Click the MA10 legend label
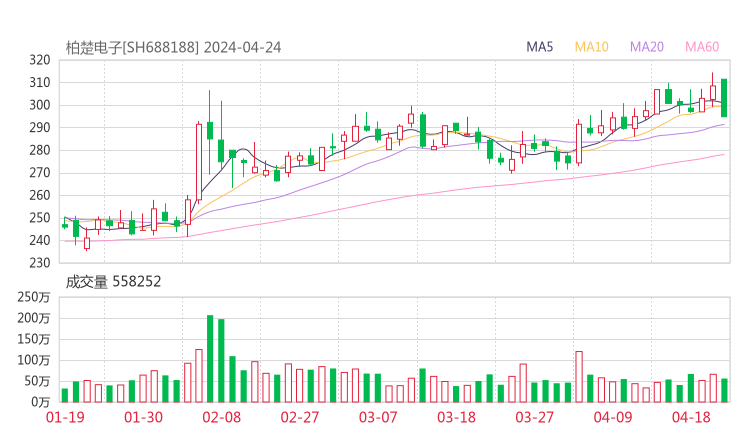The height and width of the screenshot is (440, 740). coord(591,47)
